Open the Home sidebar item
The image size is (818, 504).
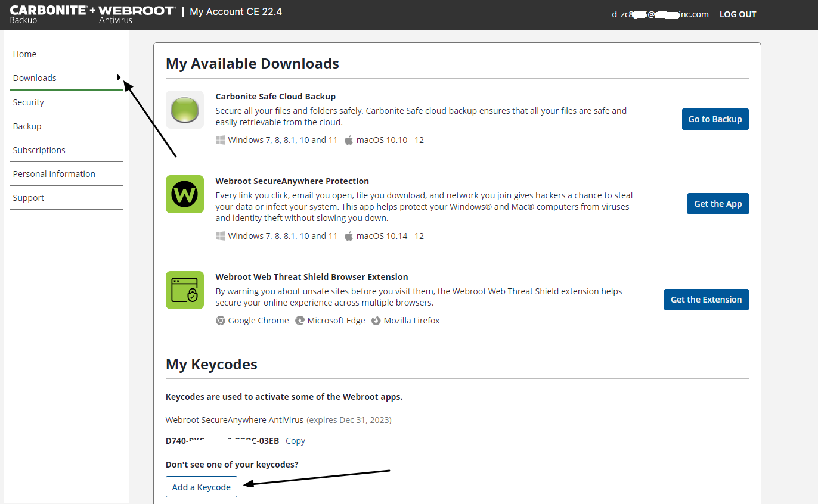click(x=25, y=54)
